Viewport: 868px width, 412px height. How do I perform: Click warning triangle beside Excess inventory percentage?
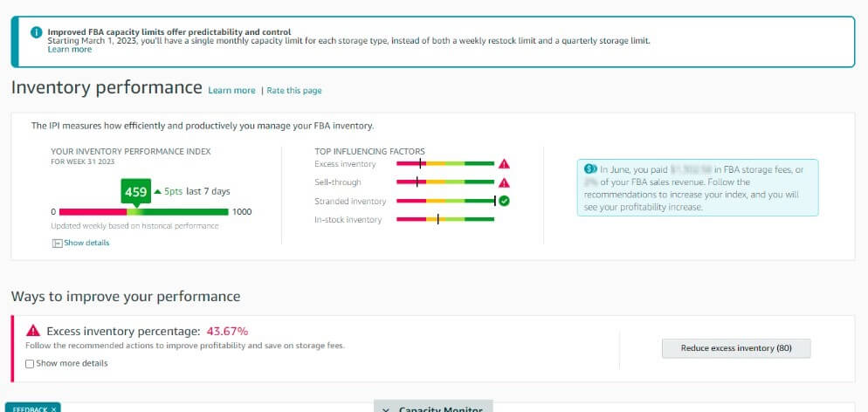pyautogui.click(x=33, y=331)
